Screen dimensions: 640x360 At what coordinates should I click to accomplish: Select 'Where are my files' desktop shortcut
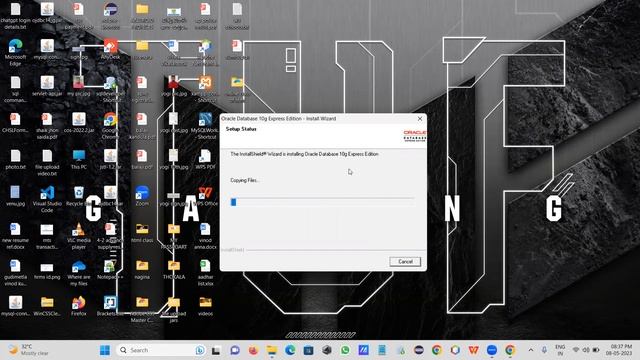point(79,273)
